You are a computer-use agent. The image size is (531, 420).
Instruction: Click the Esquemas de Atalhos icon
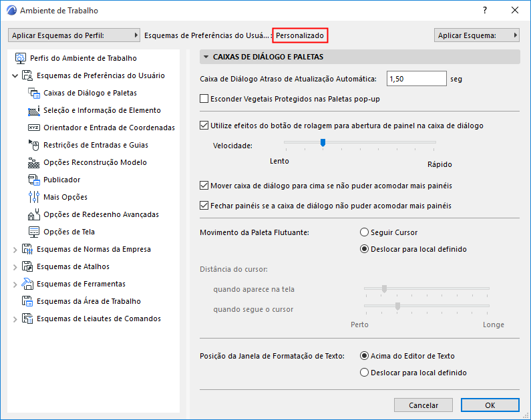pos(27,266)
